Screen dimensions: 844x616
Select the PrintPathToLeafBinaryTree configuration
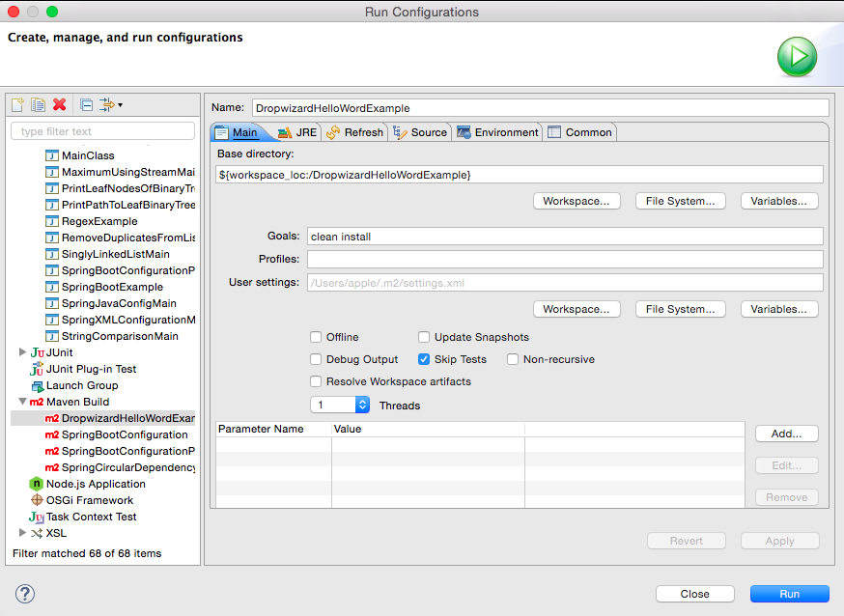pos(128,205)
